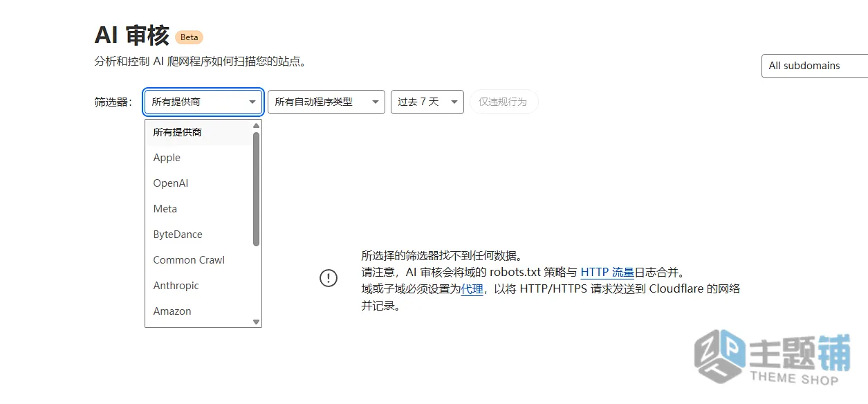Screen dimensions: 868x404
Task: Open the HTTP 流量 link
Action: click(x=607, y=272)
